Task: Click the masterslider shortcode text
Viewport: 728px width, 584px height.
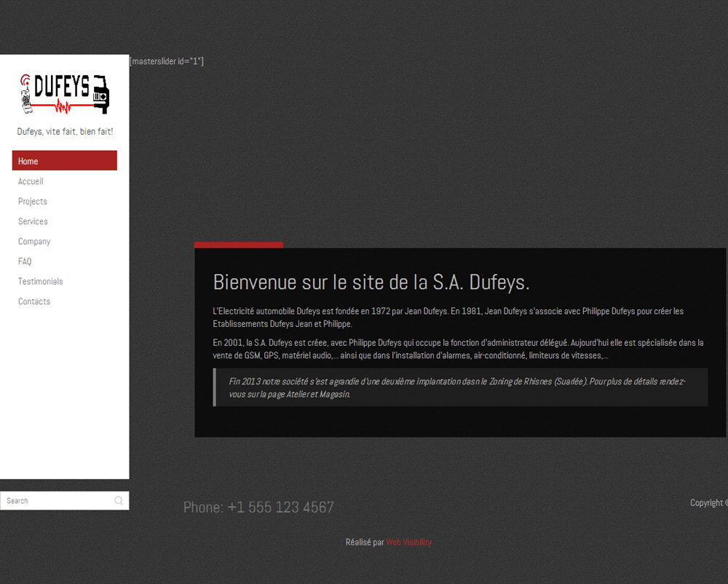Action: (x=167, y=61)
